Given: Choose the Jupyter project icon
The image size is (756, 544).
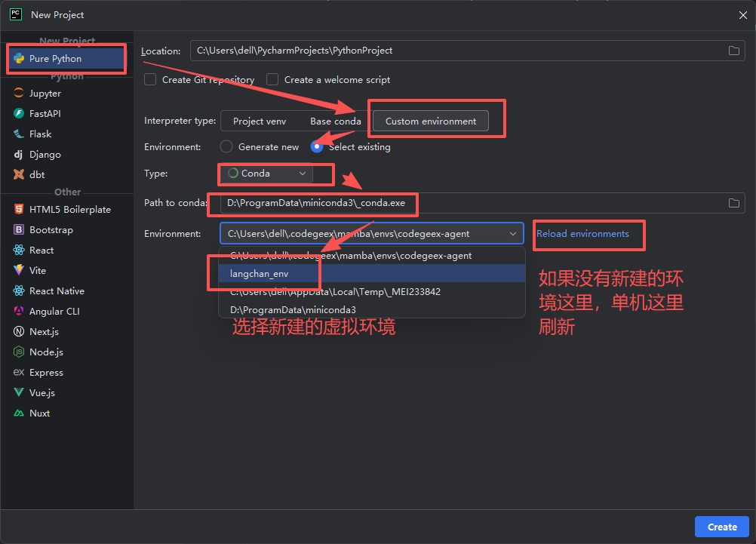Looking at the screenshot, I should 19,93.
